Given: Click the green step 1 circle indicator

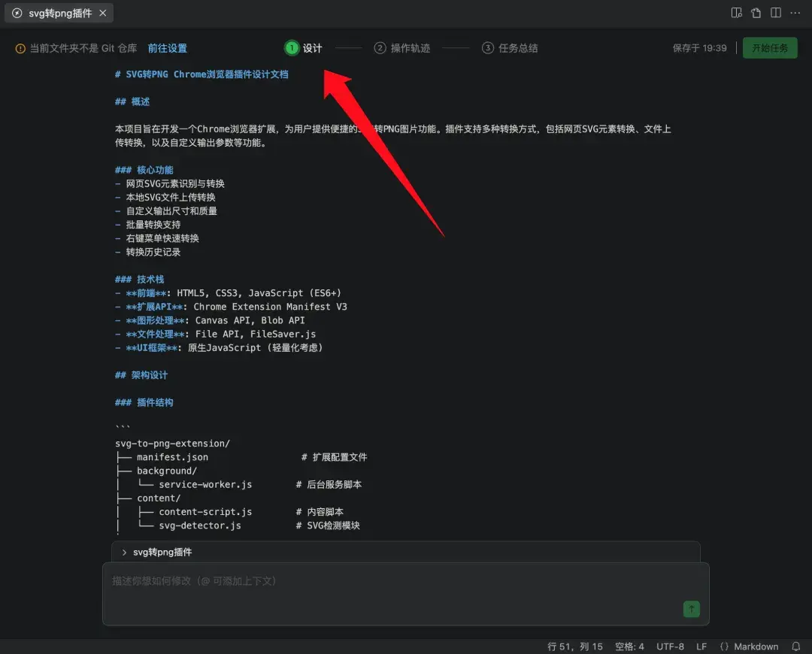Looking at the screenshot, I should click(291, 47).
